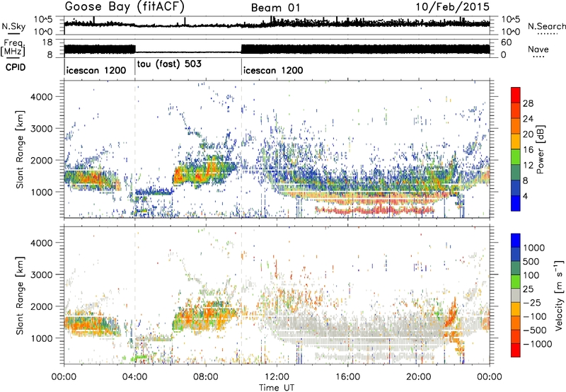566x392 pixels.
Task: Click the '4' tick on Power colorbar
Action: pos(525,196)
